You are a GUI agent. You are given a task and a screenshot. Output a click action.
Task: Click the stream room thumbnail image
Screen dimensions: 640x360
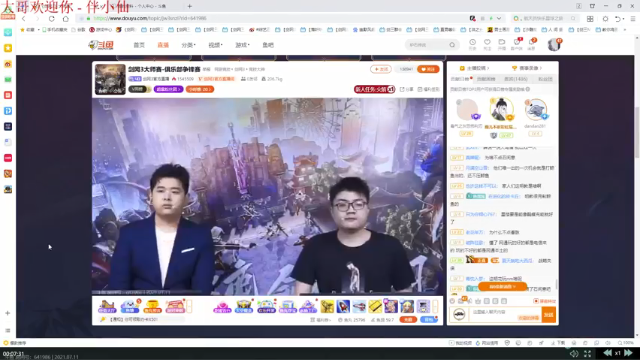tap(110, 79)
